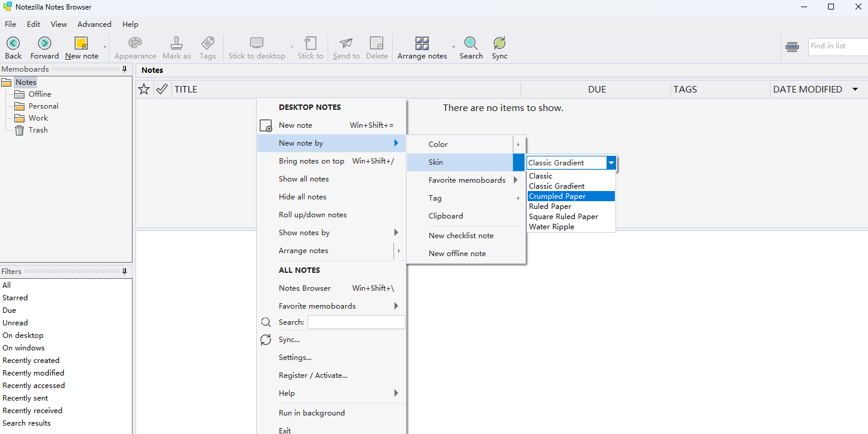Click the Forward navigation icon

(x=45, y=43)
